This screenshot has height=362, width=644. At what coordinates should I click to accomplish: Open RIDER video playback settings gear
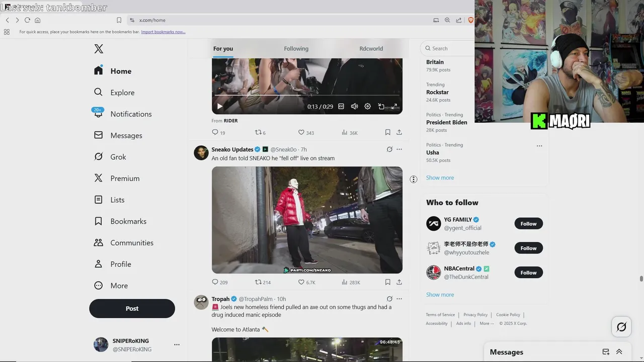[x=368, y=107]
